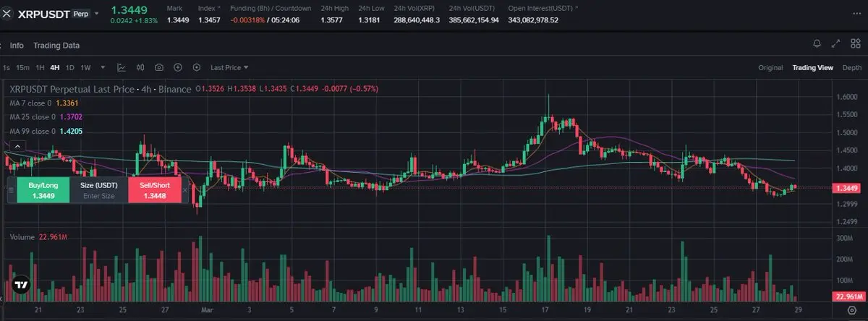The width and height of the screenshot is (868, 321).
Task: Open the layout grid widgets icon
Action: [x=855, y=44]
